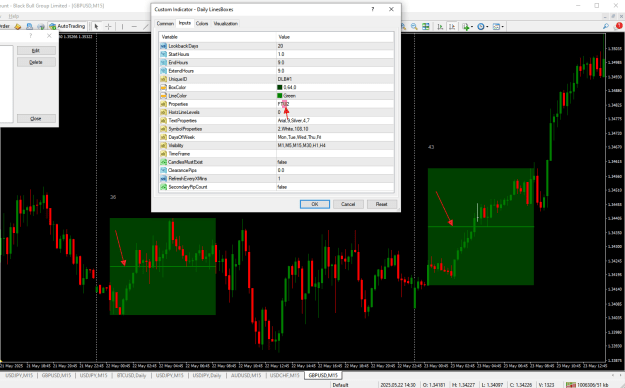Expand the indicators list dropdown arrow
625x388 pixels.
pos(472,27)
